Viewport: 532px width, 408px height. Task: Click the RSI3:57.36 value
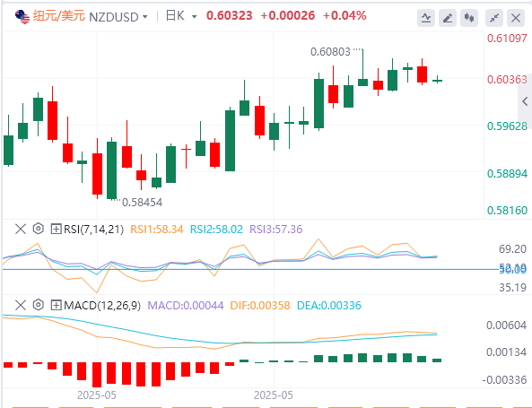pyautogui.click(x=275, y=230)
